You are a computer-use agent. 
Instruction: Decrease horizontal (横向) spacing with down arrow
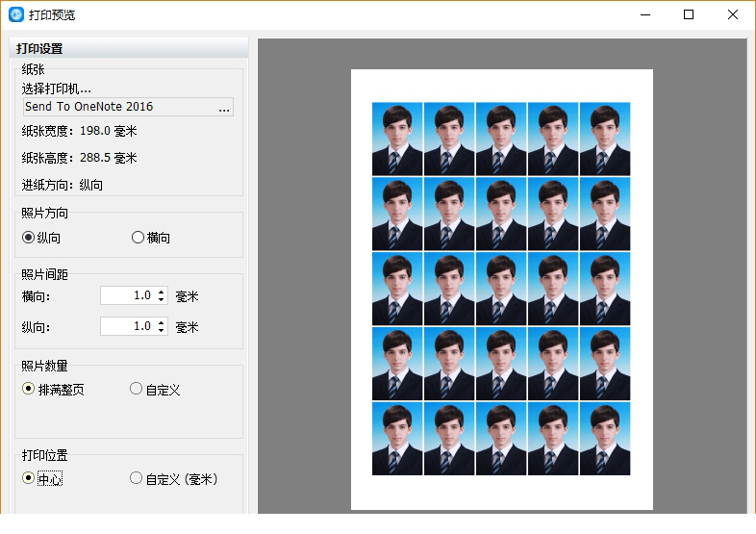(x=161, y=300)
